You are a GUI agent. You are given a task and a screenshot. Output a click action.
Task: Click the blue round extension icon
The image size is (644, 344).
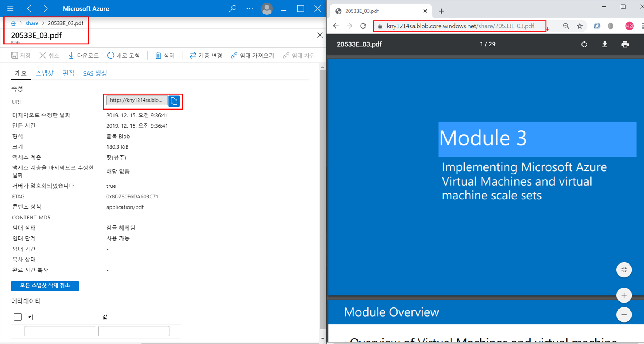click(x=597, y=26)
